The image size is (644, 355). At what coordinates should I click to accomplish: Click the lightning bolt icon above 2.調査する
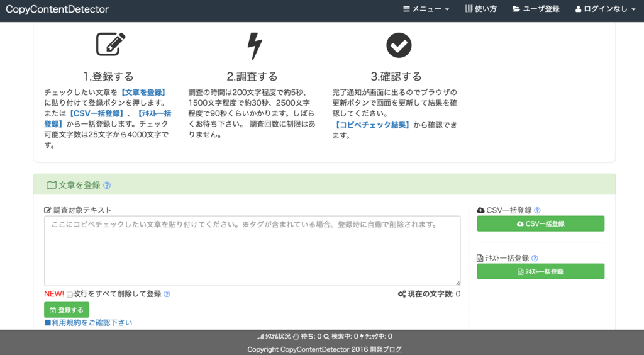(x=254, y=46)
